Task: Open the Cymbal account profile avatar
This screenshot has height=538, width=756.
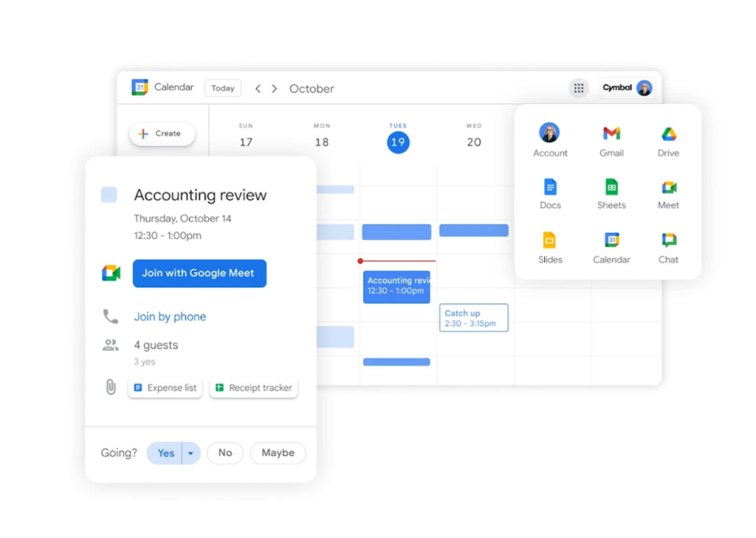Action: pyautogui.click(x=645, y=88)
